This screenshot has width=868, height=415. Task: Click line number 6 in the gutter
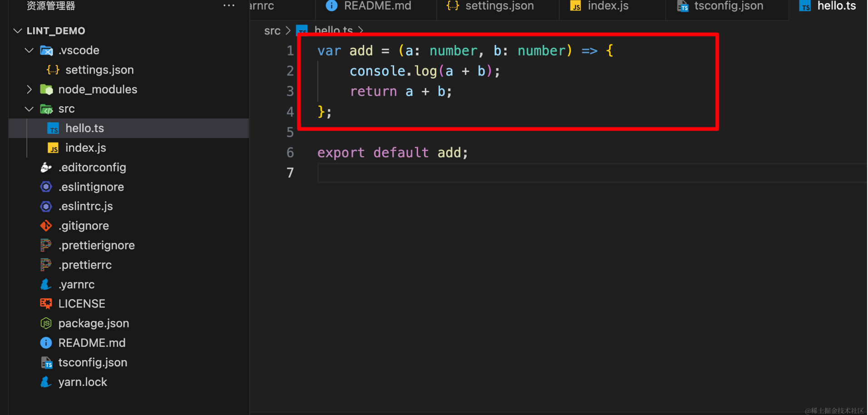(290, 153)
